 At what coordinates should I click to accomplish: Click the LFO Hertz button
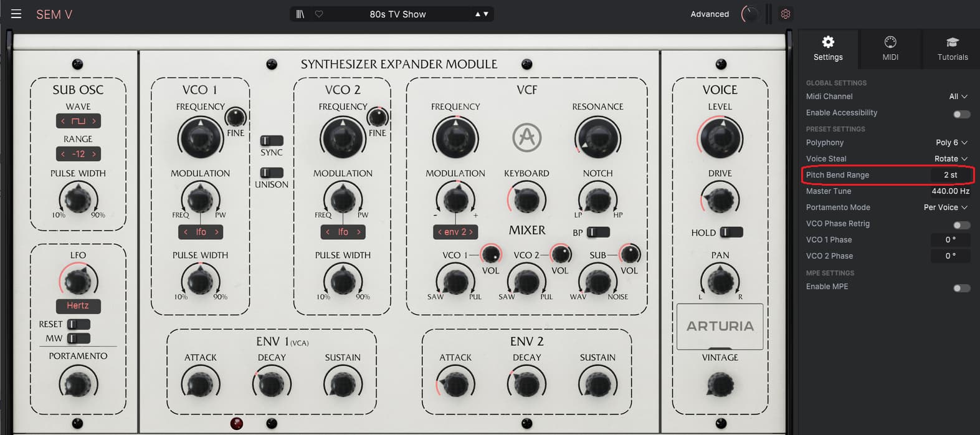(78, 305)
